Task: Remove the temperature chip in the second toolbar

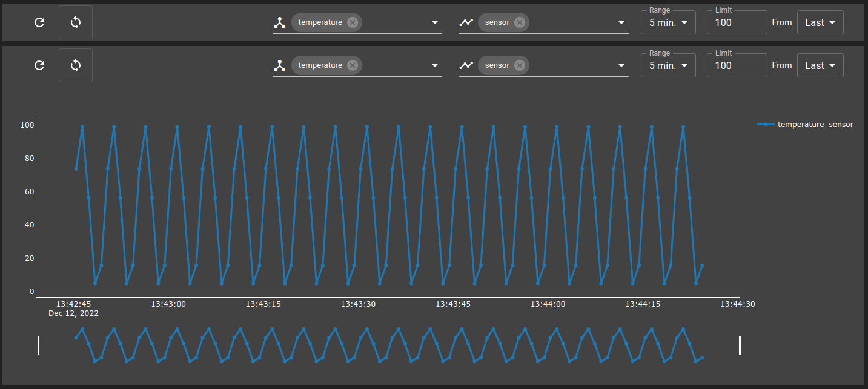Action: (x=353, y=65)
